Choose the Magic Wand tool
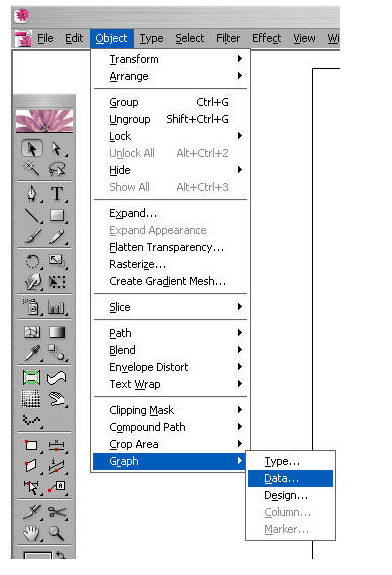 click(32, 169)
